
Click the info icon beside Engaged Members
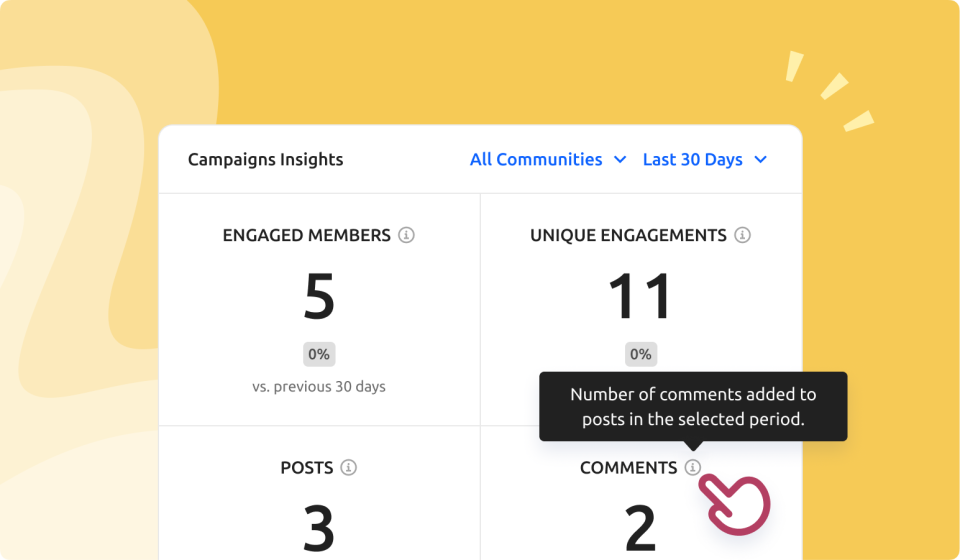(406, 235)
